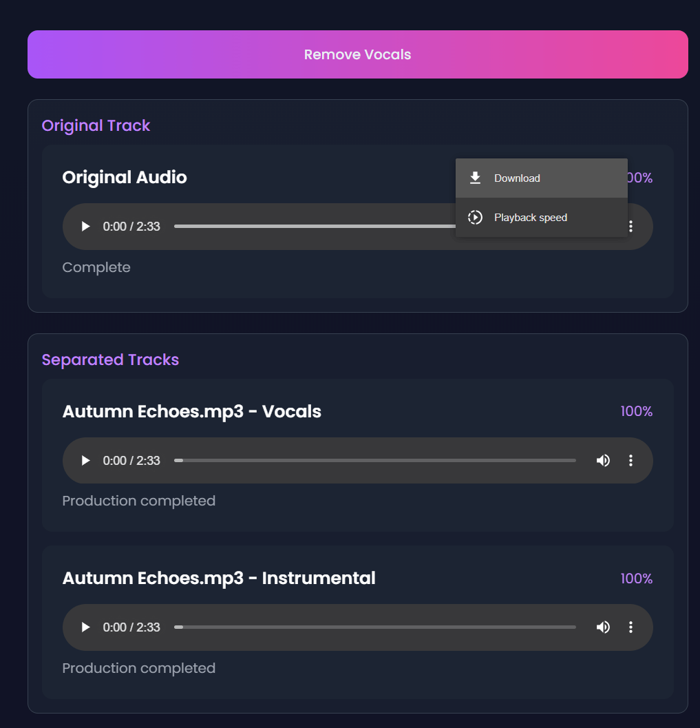This screenshot has width=700, height=728.
Task: Select Playback speed menu entry
Action: 530,218
